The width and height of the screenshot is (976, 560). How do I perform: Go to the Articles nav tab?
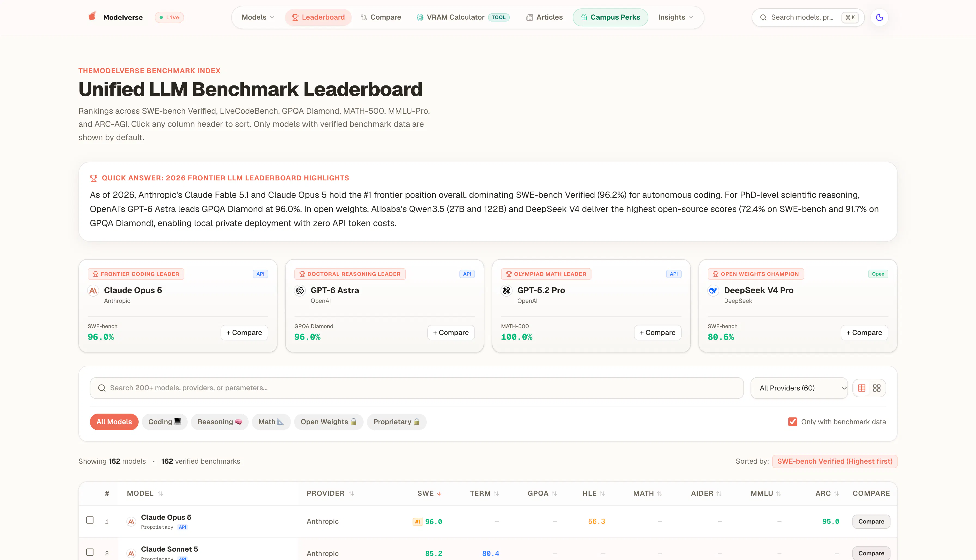pyautogui.click(x=545, y=17)
